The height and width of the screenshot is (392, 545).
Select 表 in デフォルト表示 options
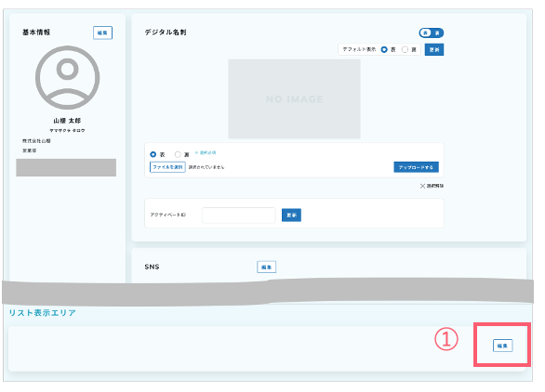384,49
